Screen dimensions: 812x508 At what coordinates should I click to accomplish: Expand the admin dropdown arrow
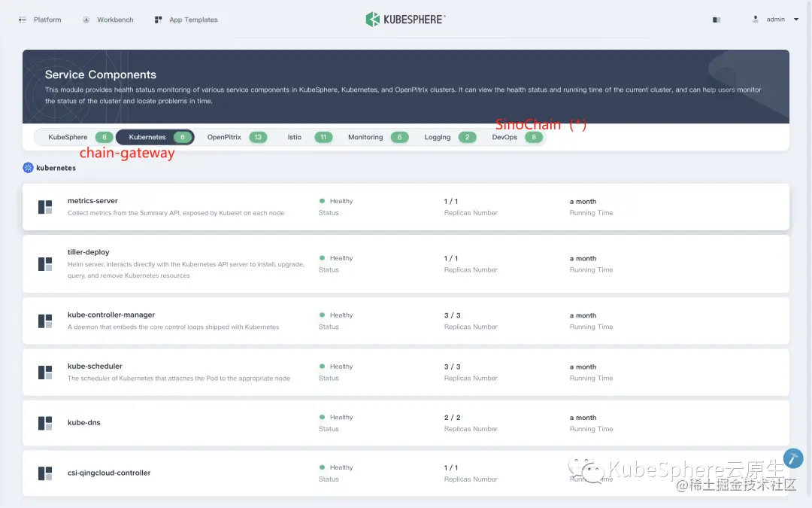tap(796, 19)
